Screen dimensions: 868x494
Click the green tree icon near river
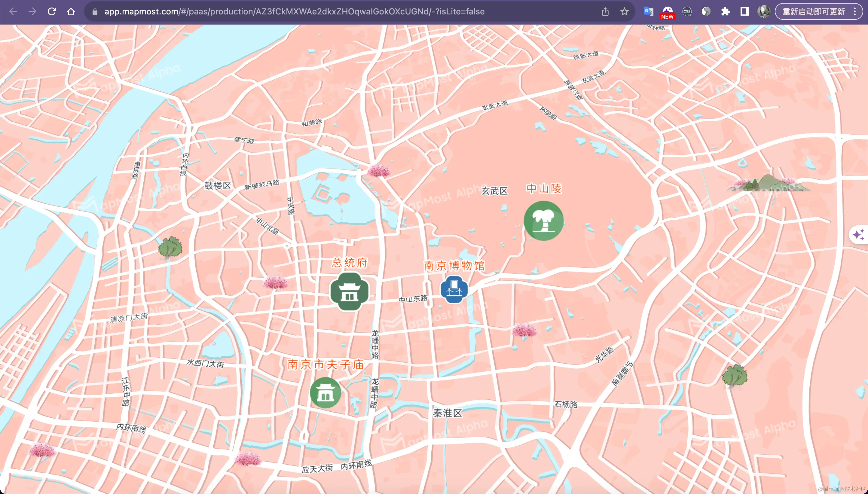[x=170, y=248]
